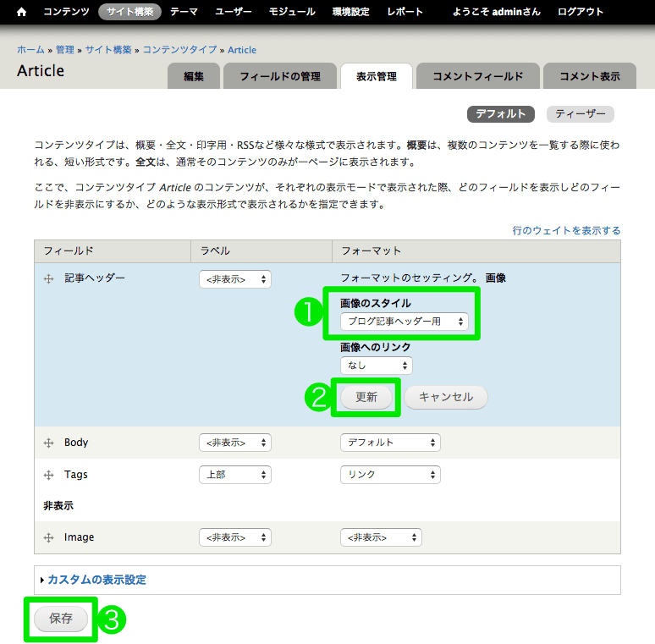The image size is (655, 644).
Task: Follow the コンテンツタイプ breadcrumb link
Action: 179,50
